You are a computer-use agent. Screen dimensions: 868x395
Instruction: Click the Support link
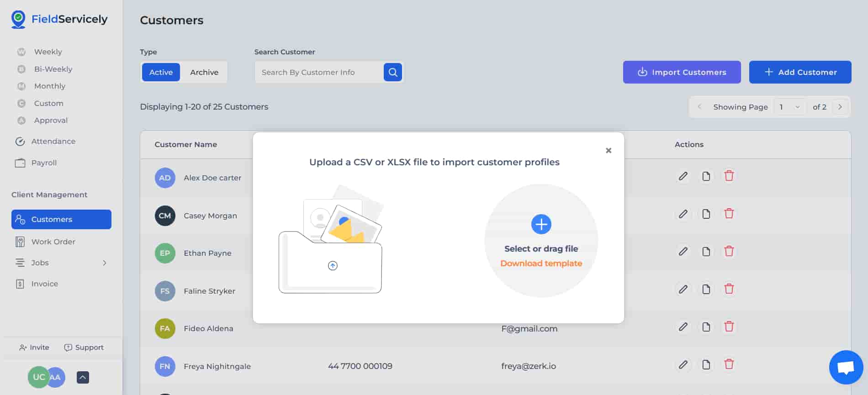point(84,348)
